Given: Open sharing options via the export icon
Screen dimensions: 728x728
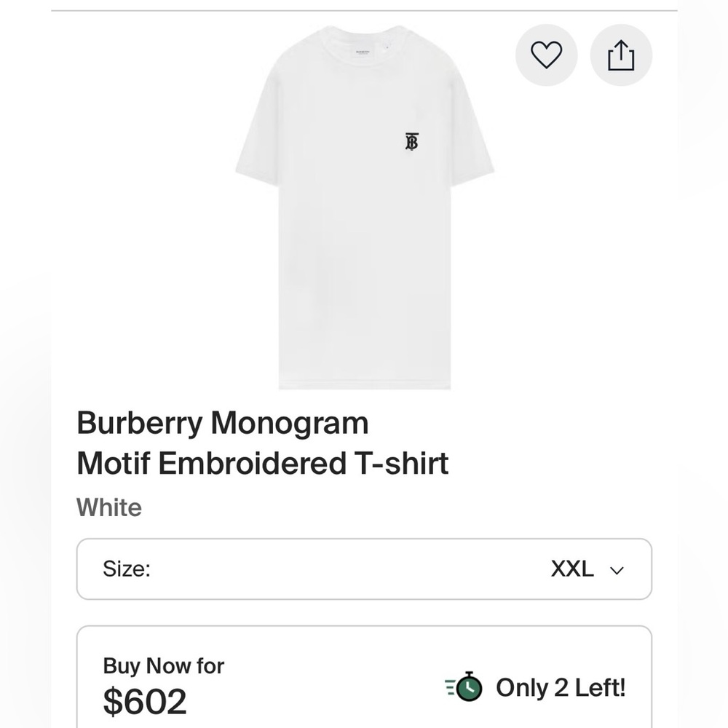Looking at the screenshot, I should click(x=620, y=55).
